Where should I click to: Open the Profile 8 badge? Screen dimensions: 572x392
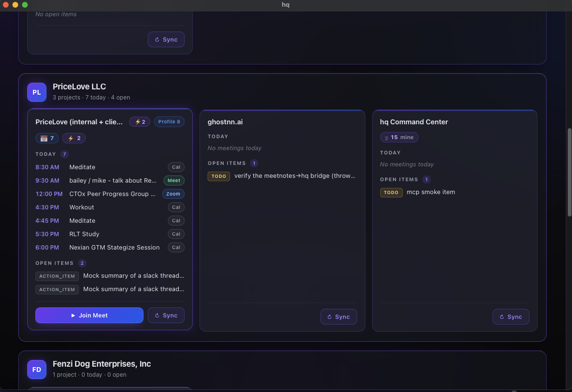[x=169, y=122]
